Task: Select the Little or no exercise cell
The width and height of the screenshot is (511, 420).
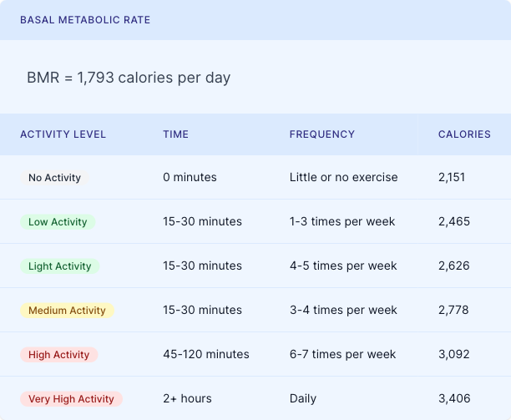Action: tap(343, 177)
